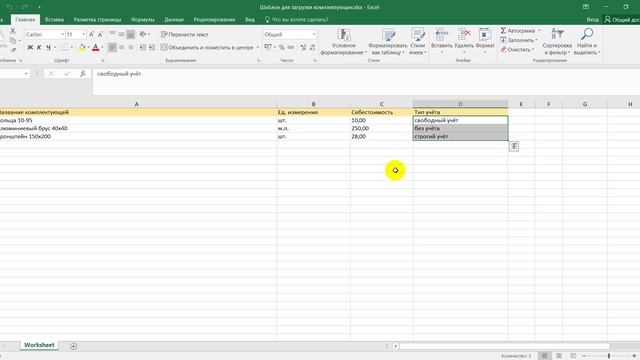Viewport: 640px width, 360px height.
Task: Open Сортировка и фильтр
Action: pos(557,42)
